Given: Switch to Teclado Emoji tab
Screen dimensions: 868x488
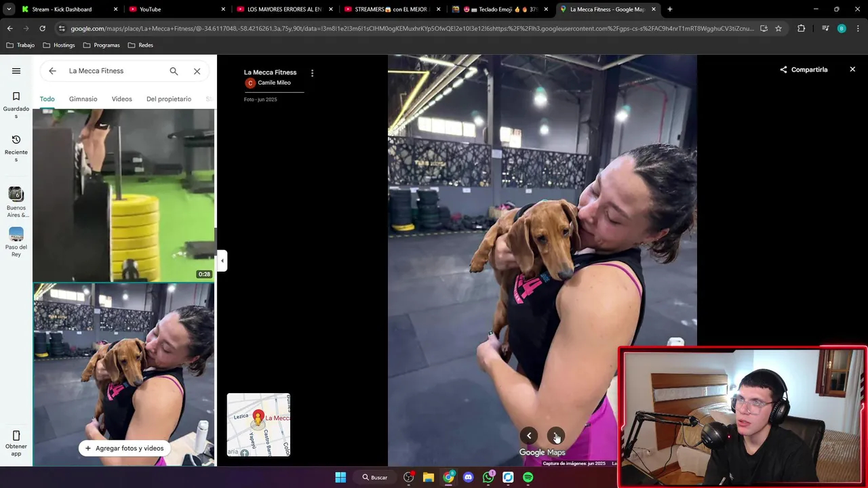Looking at the screenshot, I should tap(499, 9).
